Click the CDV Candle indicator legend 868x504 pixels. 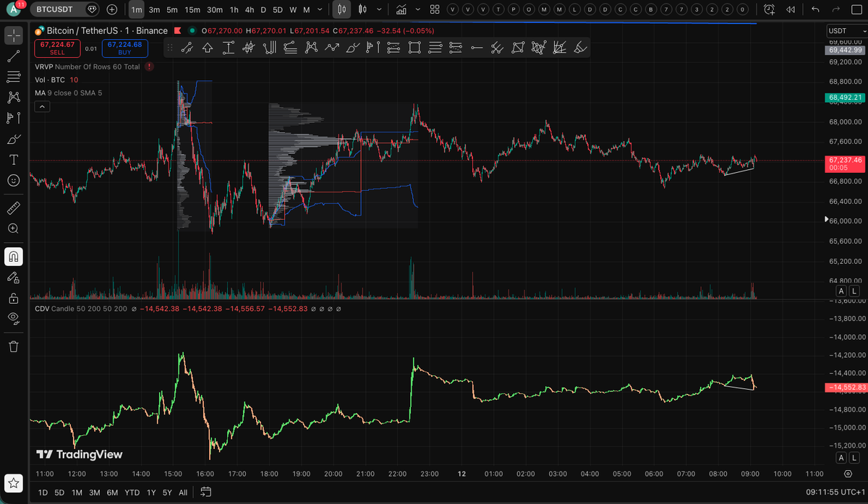click(81, 309)
